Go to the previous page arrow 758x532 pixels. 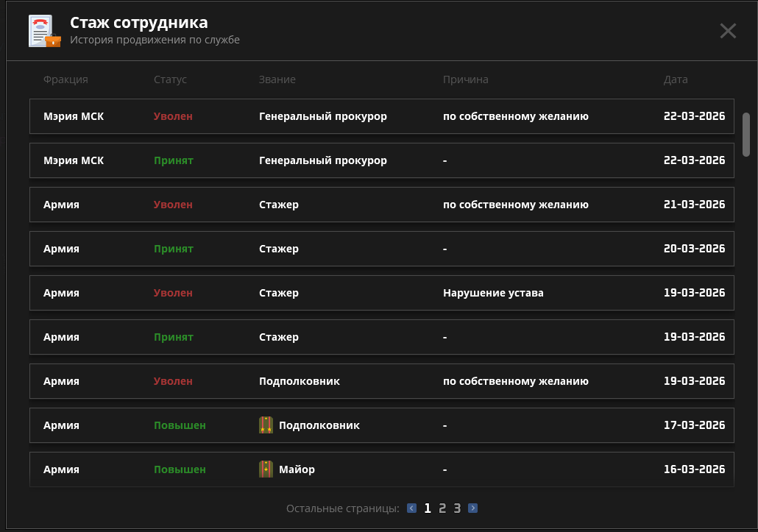[411, 508]
